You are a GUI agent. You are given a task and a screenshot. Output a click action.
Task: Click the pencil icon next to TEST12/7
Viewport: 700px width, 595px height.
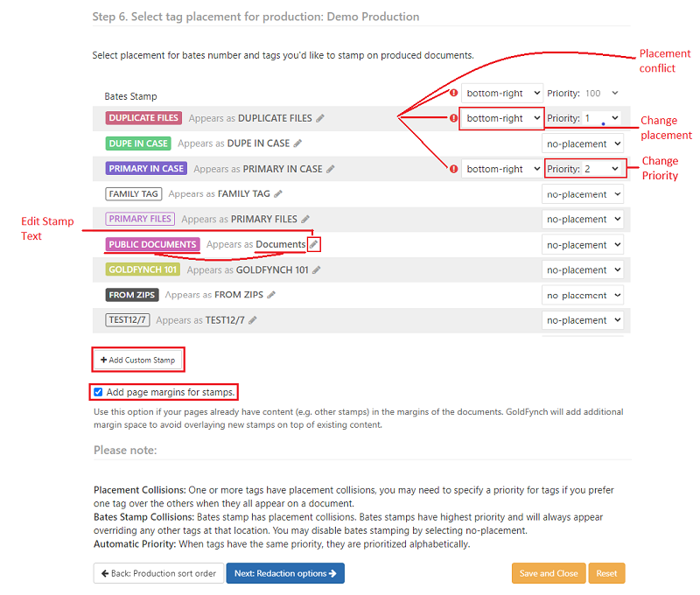tap(252, 319)
